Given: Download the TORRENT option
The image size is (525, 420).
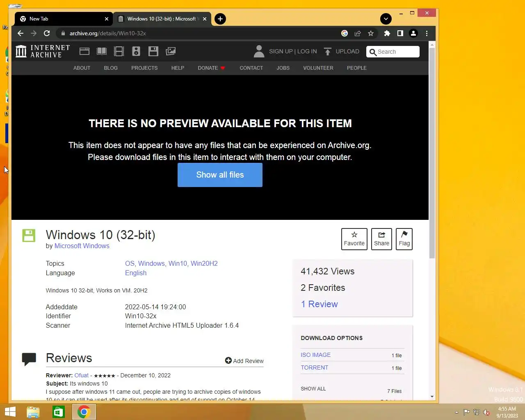Looking at the screenshot, I should 315,367.
